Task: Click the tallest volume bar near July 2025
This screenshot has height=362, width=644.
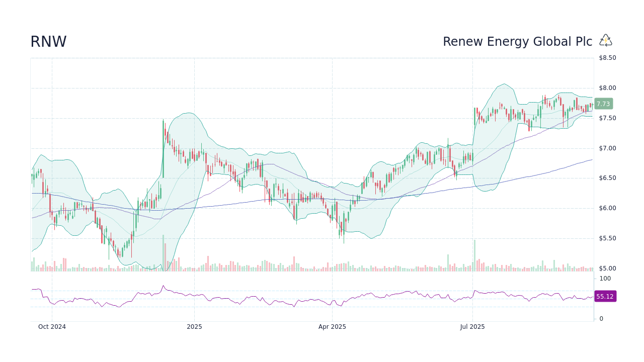Action: point(474,255)
